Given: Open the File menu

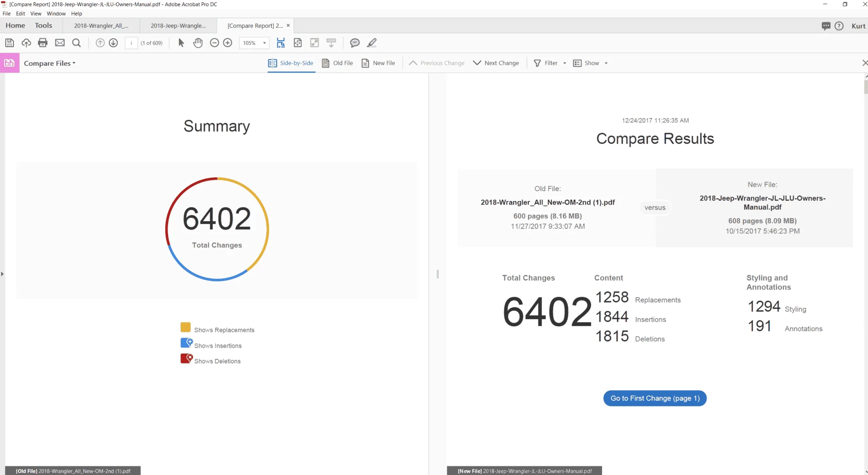Looking at the screenshot, I should point(6,14).
